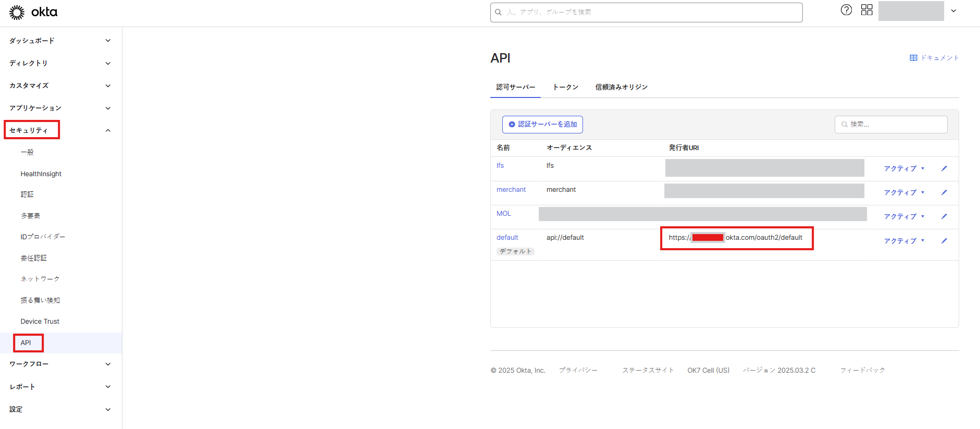980x429 pixels.
Task: Open アクティブ status dropdown for merchant
Action: coord(904,192)
